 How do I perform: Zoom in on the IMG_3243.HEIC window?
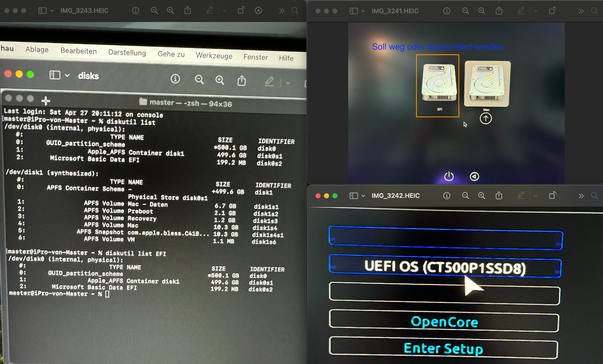pos(170,10)
